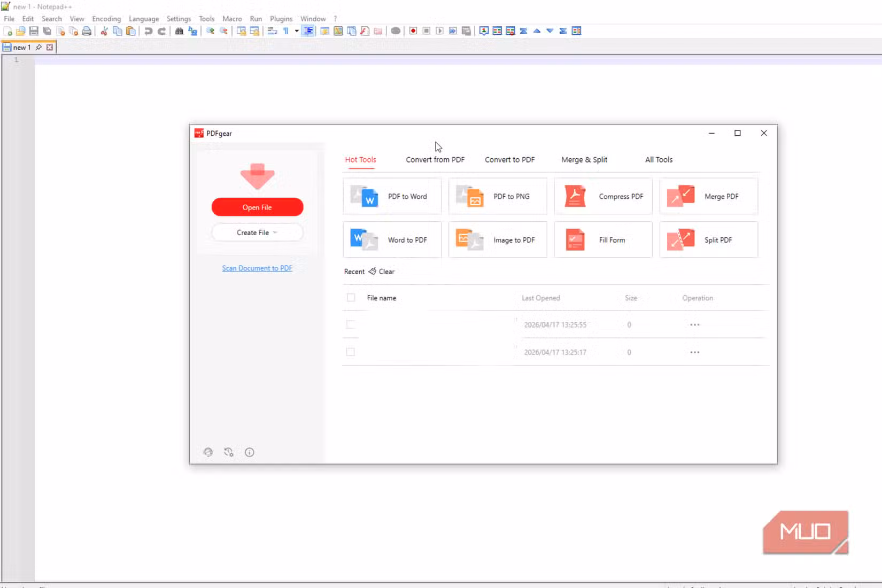Check the recent file opened at 13:25:17
The width and height of the screenshot is (882, 588).
tap(351, 352)
